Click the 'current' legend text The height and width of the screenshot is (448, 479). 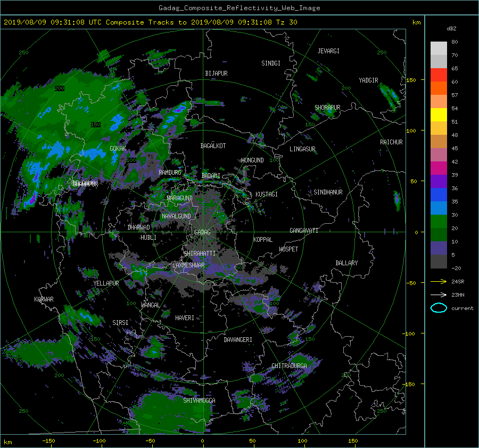463,308
